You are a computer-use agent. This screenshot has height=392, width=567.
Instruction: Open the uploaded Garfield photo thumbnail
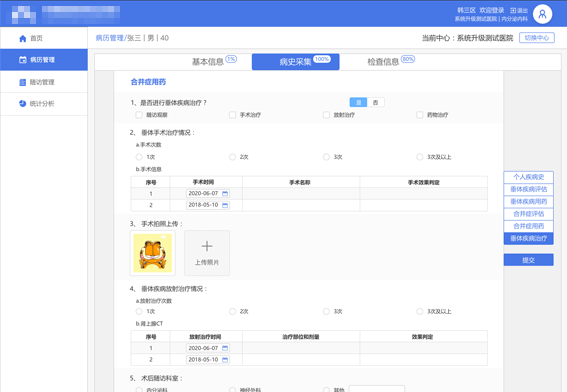pyautogui.click(x=153, y=253)
